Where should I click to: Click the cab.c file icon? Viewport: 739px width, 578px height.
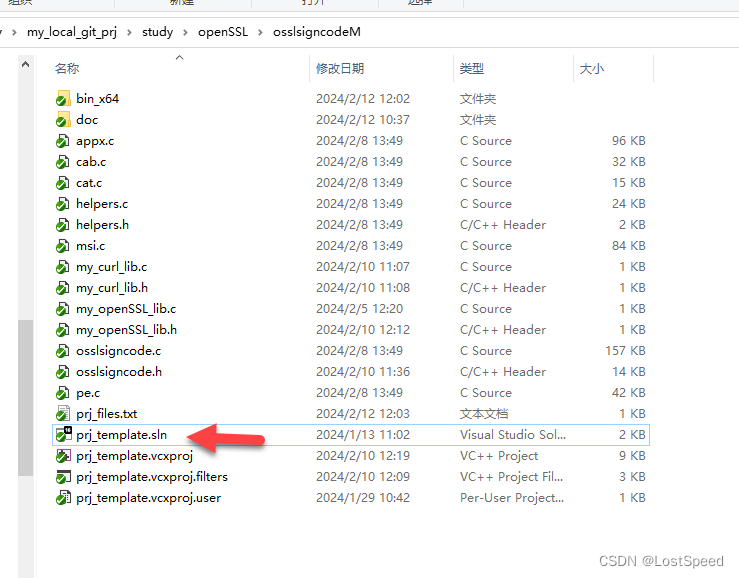pos(63,162)
